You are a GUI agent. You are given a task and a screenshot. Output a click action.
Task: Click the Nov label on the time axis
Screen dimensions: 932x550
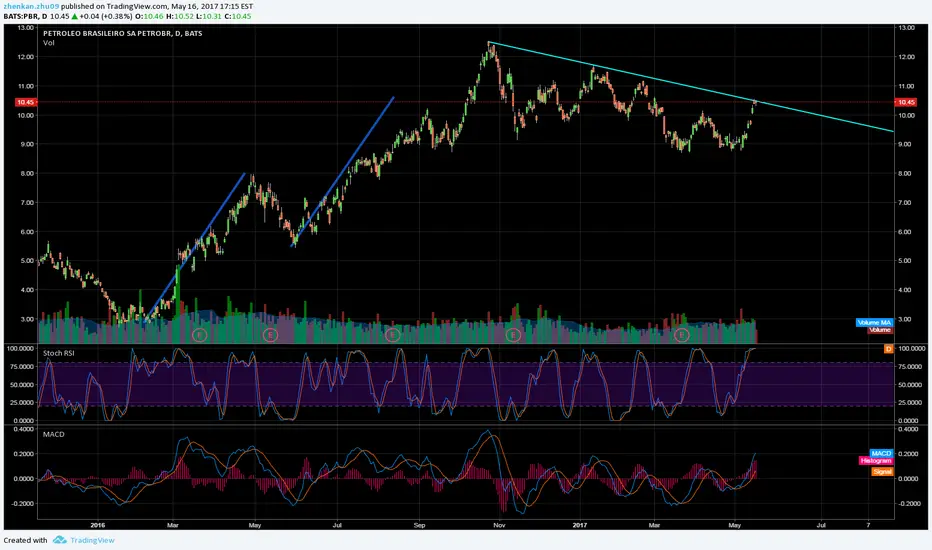pyautogui.click(x=499, y=525)
